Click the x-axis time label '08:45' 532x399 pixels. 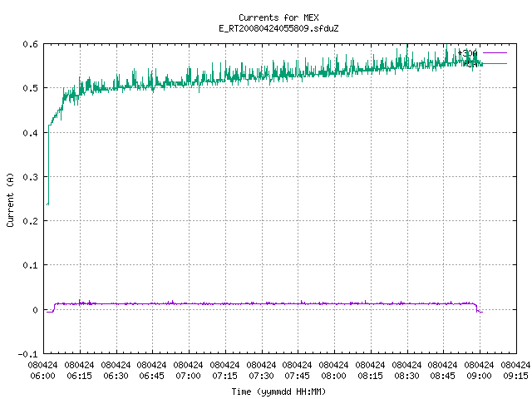pos(443,376)
